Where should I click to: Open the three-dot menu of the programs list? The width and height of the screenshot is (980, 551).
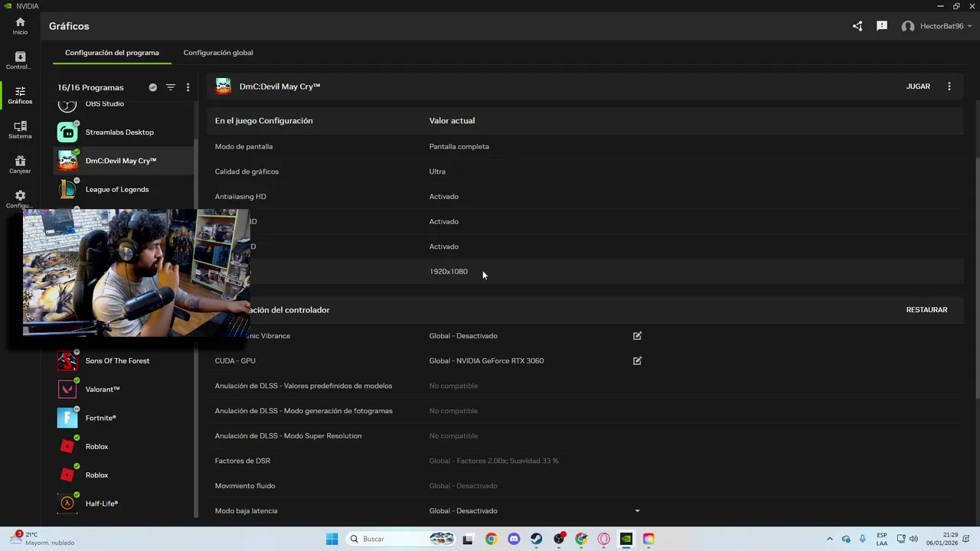pyautogui.click(x=188, y=87)
